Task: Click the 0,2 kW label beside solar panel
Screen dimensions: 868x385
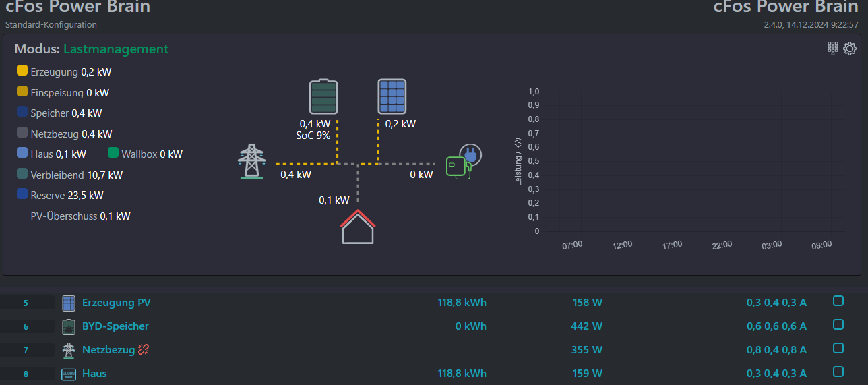Action: coord(400,124)
